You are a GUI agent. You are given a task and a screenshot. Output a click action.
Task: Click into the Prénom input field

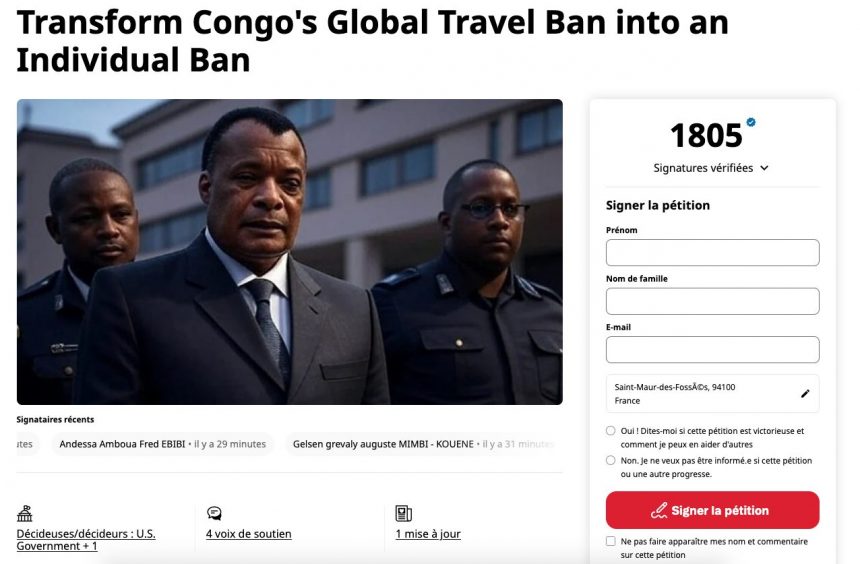coord(712,253)
